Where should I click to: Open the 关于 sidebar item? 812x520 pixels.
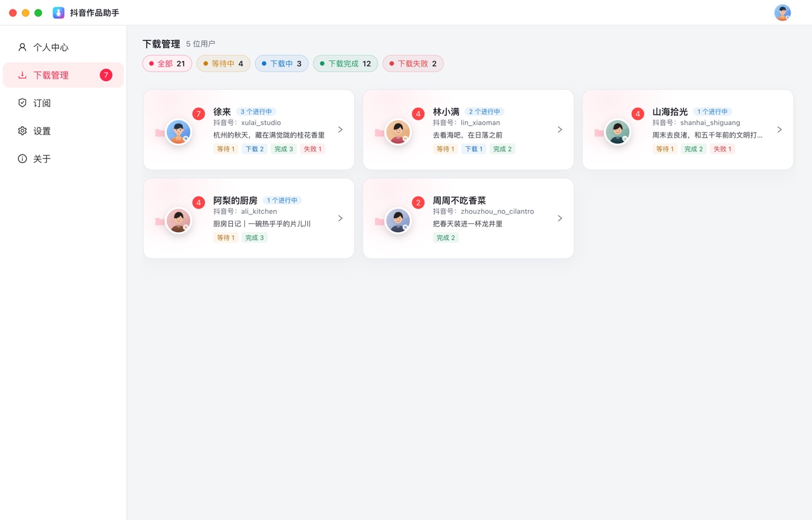point(63,159)
